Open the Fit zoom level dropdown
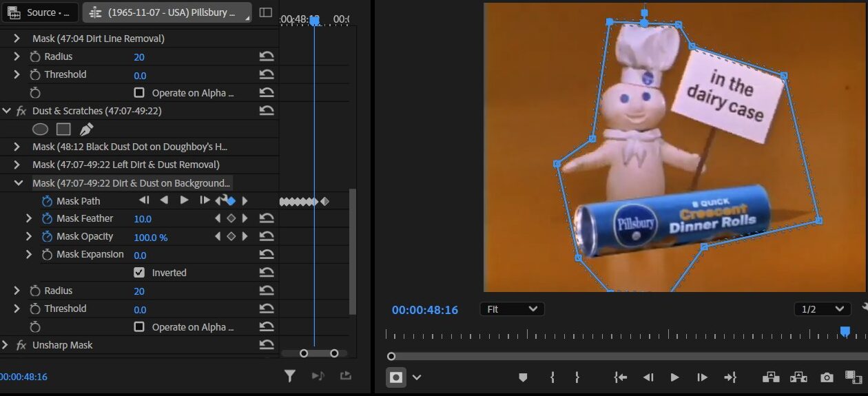 pos(512,309)
